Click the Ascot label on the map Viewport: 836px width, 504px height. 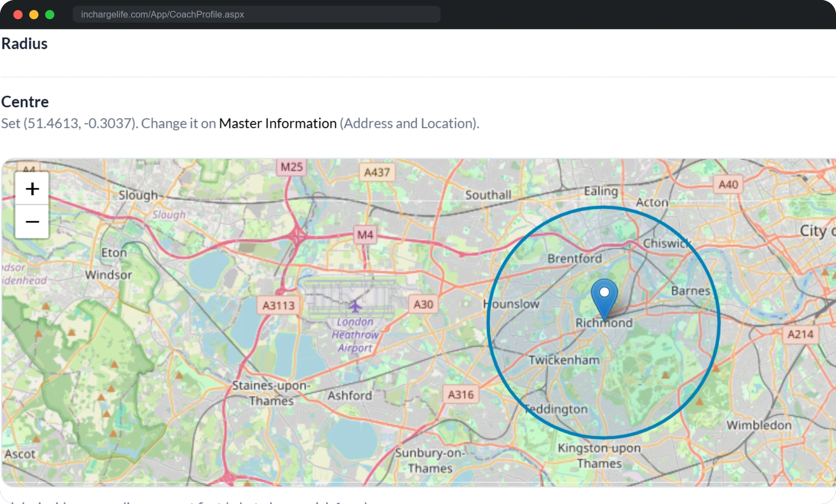[20, 454]
